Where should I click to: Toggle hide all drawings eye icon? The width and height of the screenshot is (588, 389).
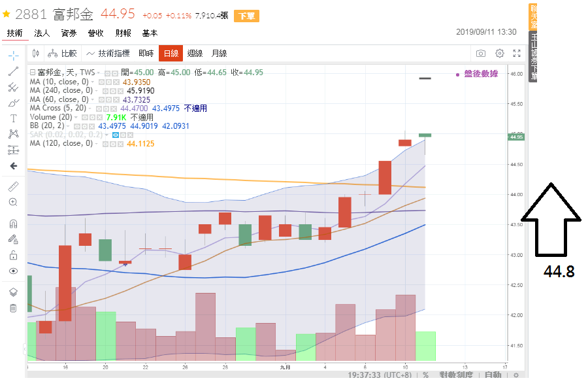[x=13, y=271]
